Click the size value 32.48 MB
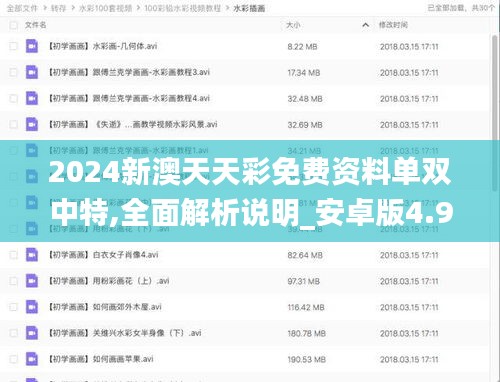The image size is (500, 382). click(x=305, y=99)
